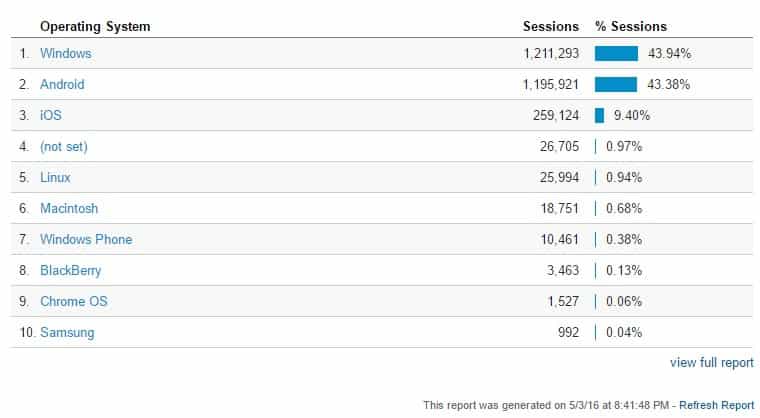Viewport: 760px width, 418px height.
Task: Click the report generated timestamp text
Action: click(x=546, y=405)
